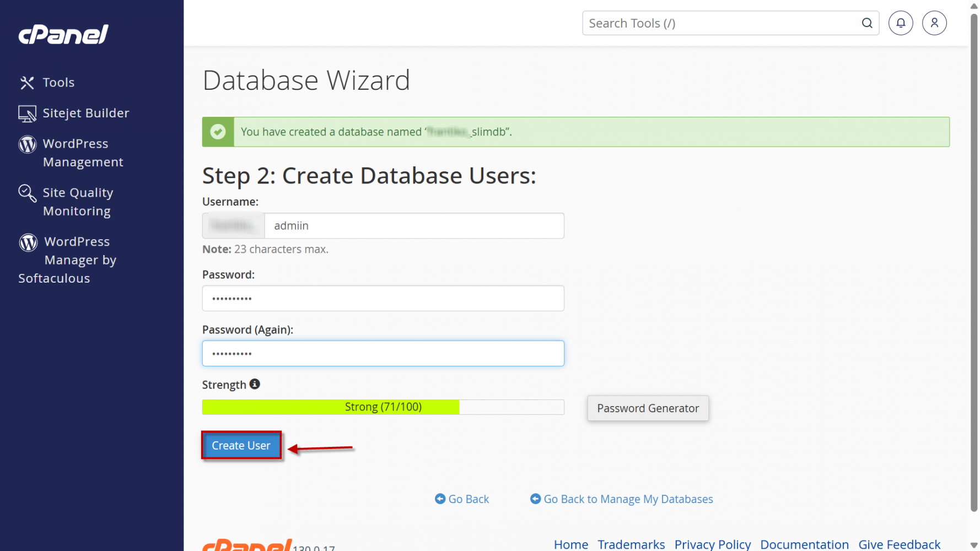Click the search magnifier icon
Screen dimensions: 980x551
coord(867,23)
